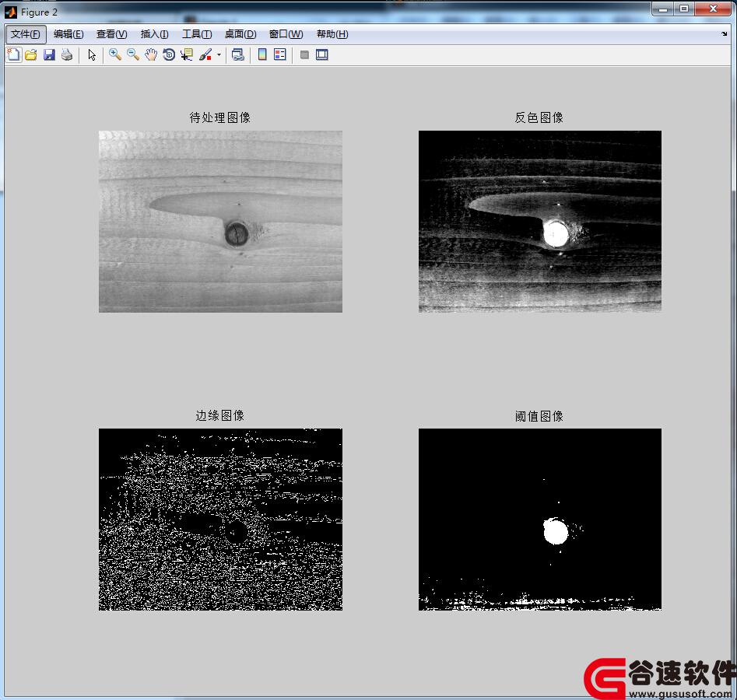Expand the Brush color dropdown arrow

[219, 55]
